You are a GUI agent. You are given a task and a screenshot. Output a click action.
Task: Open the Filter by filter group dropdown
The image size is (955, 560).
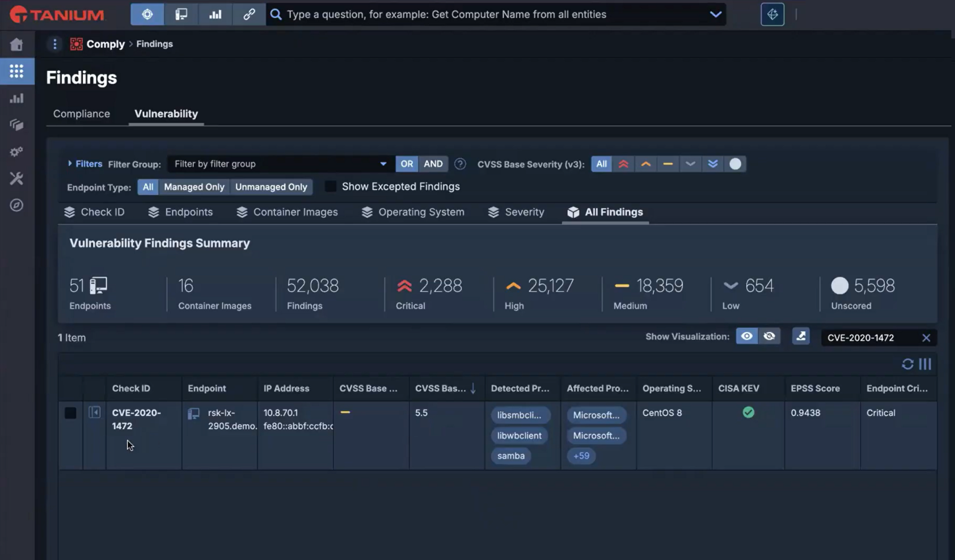(280, 164)
